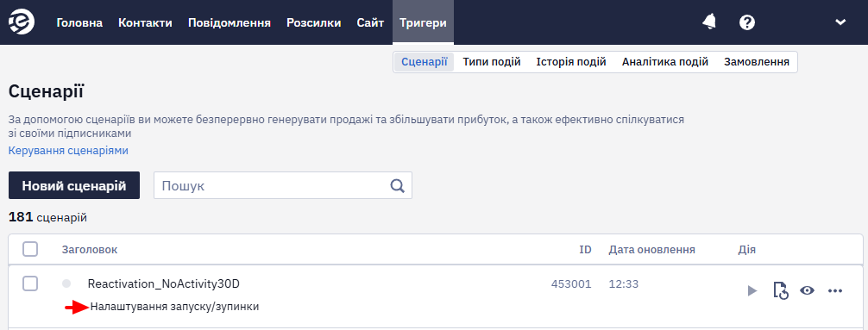Go to Головна in top navigation
This screenshot has width=868, height=330.
pos(79,22)
